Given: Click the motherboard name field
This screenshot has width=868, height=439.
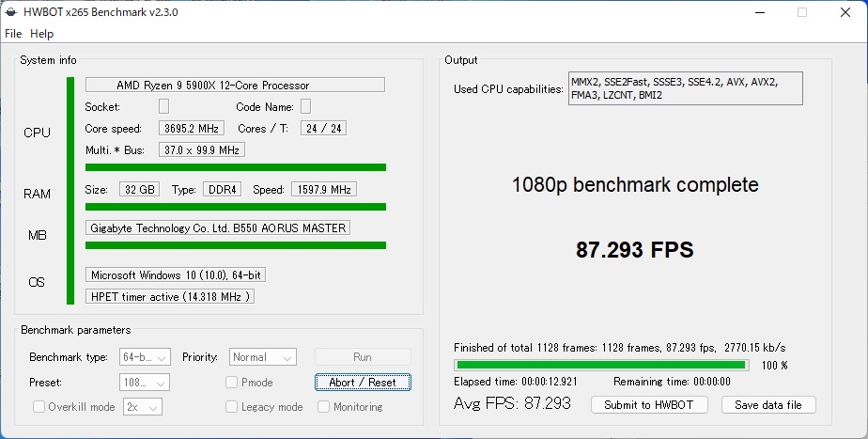Looking at the screenshot, I should [218, 227].
